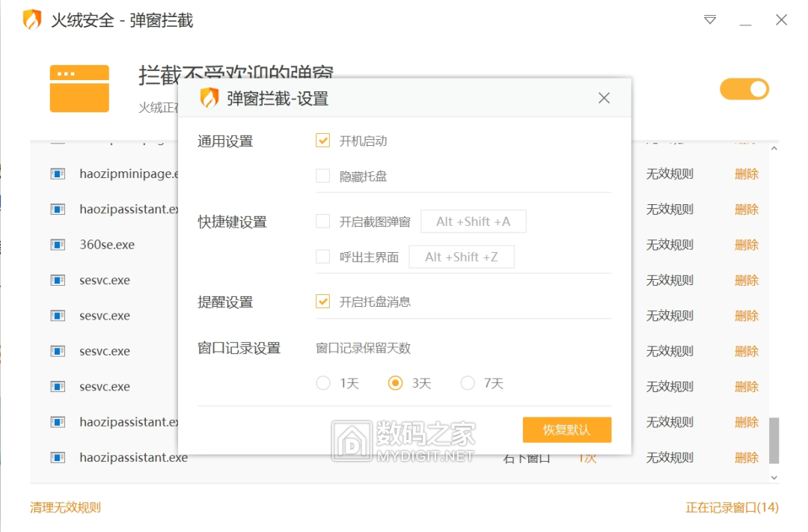Click the rule list scrollbar thumb
Screen dimensions: 808x532
(774, 441)
